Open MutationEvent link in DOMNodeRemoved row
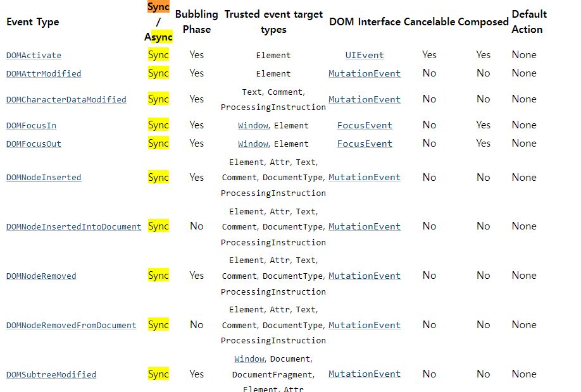 [365, 276]
